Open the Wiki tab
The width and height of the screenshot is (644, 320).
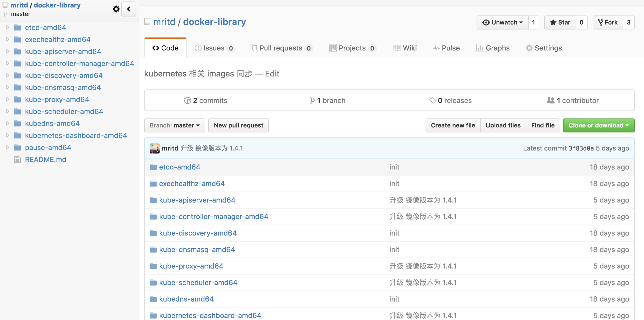pos(405,48)
